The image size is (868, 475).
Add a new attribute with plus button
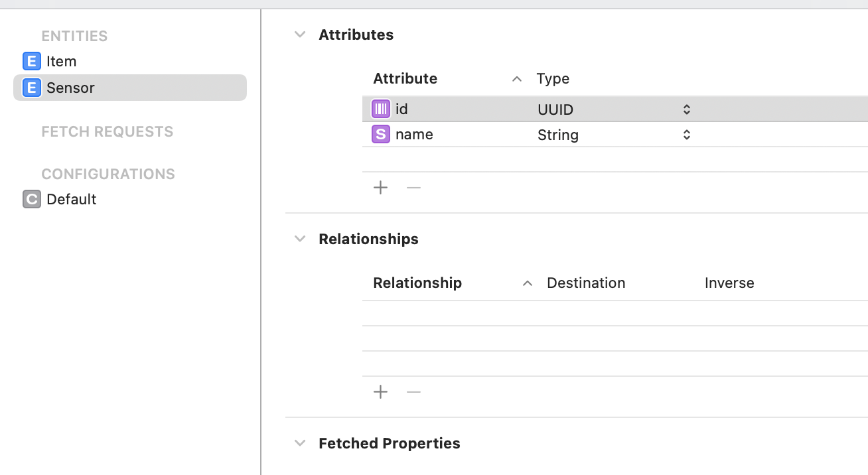380,188
